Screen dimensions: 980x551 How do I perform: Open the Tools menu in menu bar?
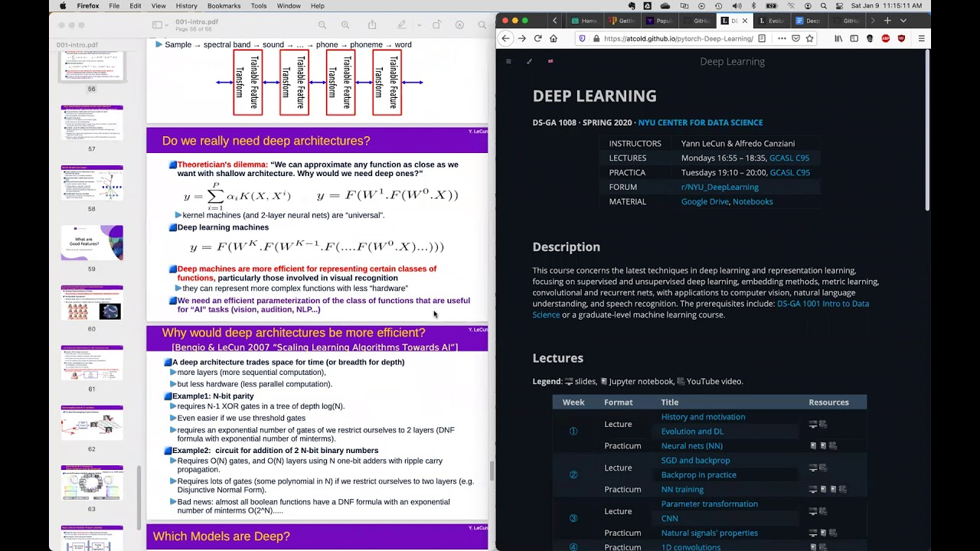[259, 5]
